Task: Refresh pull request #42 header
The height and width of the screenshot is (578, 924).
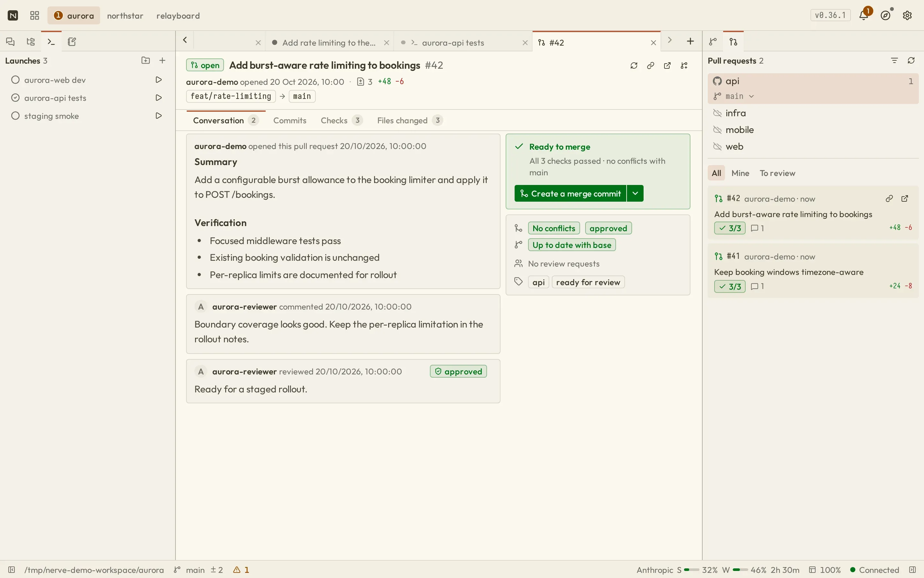Action: coord(634,66)
